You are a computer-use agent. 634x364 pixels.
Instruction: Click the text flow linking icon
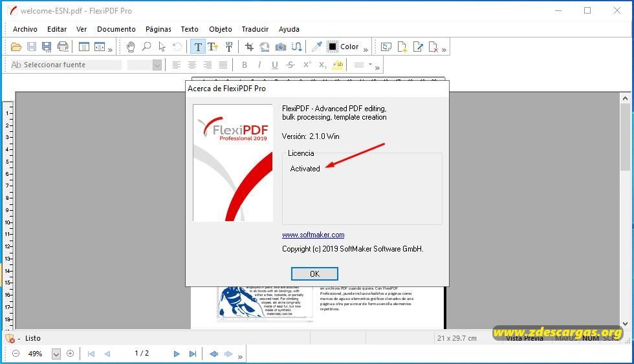click(x=296, y=47)
